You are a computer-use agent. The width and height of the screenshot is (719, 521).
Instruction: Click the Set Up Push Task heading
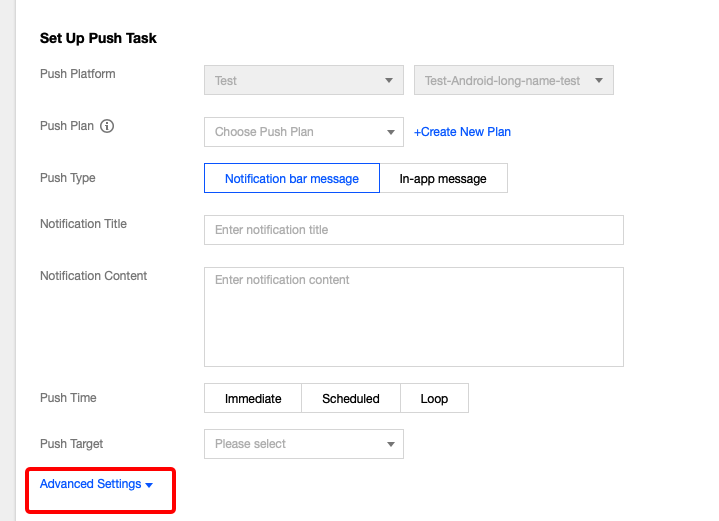click(x=98, y=39)
